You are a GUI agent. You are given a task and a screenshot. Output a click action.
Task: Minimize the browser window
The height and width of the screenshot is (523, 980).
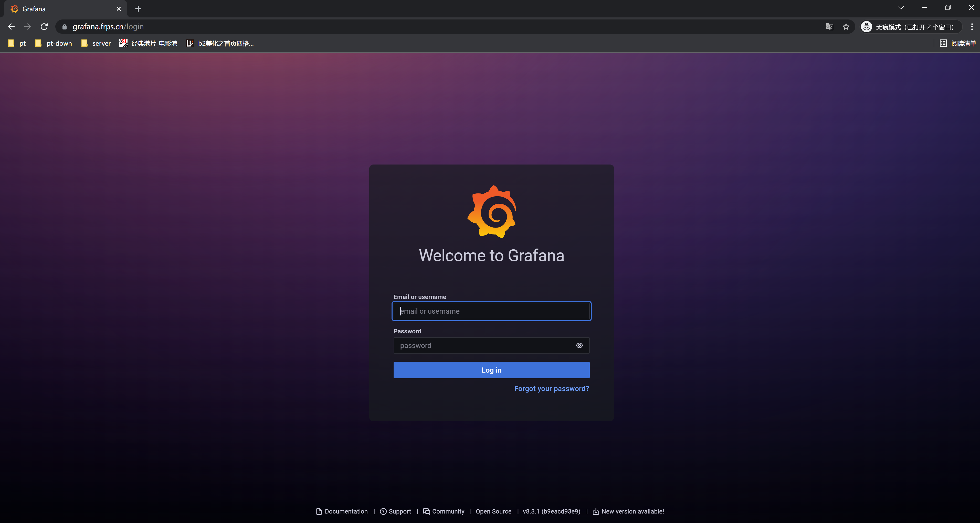click(x=924, y=8)
